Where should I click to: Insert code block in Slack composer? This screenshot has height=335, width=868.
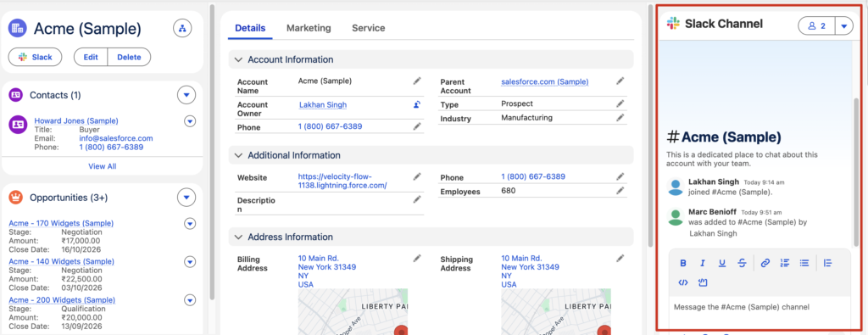click(703, 282)
